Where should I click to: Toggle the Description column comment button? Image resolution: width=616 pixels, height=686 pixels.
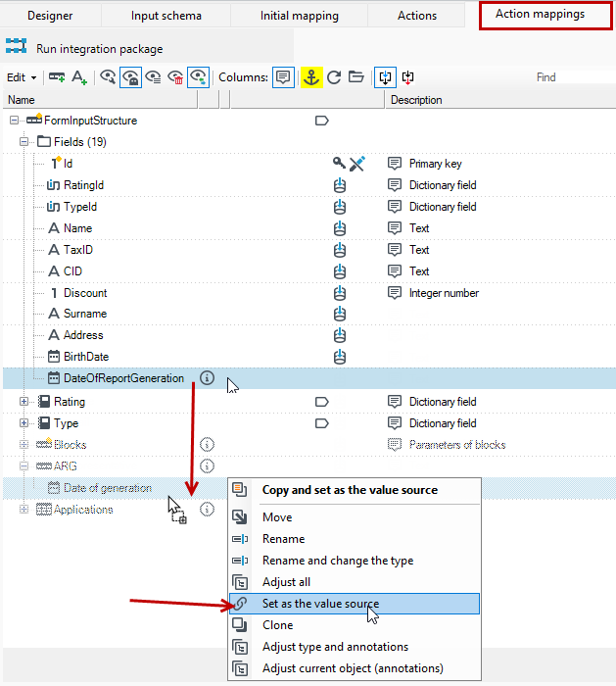pos(283,77)
